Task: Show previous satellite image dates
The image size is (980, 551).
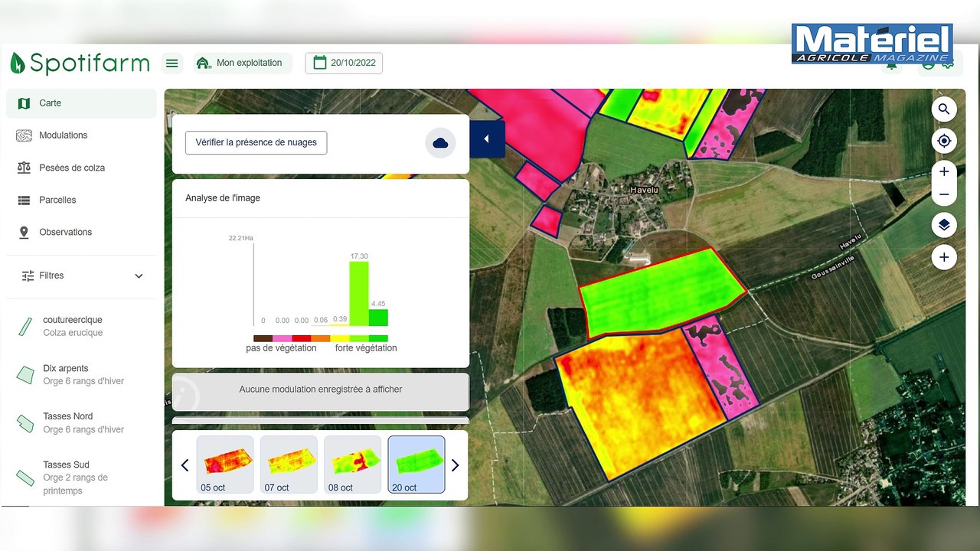Action: coord(185,465)
